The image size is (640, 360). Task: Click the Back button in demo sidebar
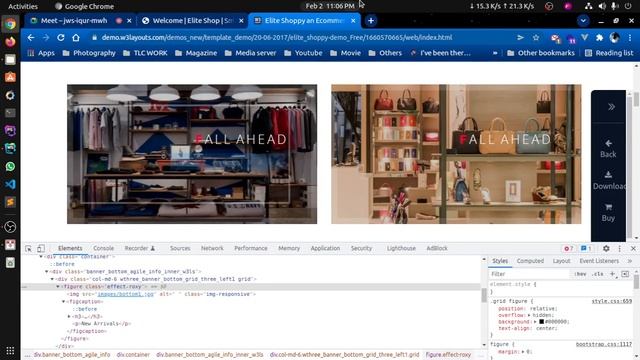click(608, 149)
